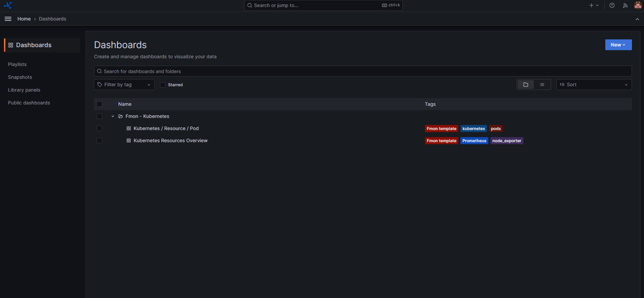
Task: Enable the Starred filter checkbox
Action: click(x=163, y=85)
